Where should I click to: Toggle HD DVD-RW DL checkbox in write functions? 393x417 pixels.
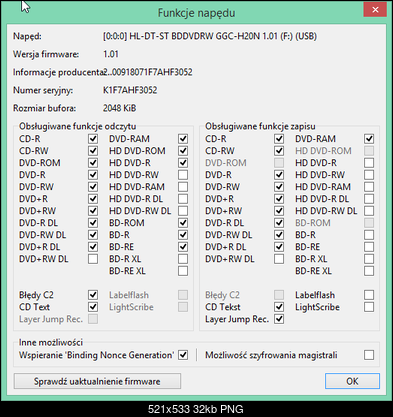coord(369,211)
